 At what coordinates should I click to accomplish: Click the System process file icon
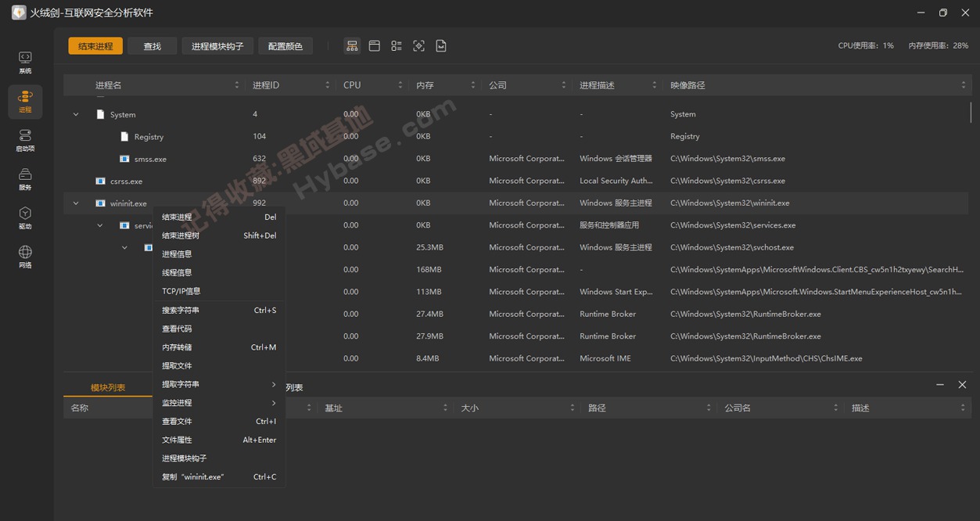pyautogui.click(x=100, y=114)
